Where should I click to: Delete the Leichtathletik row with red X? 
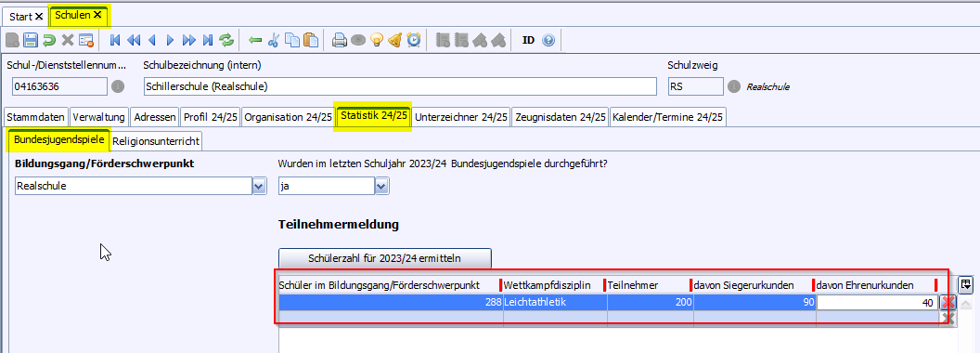click(948, 303)
